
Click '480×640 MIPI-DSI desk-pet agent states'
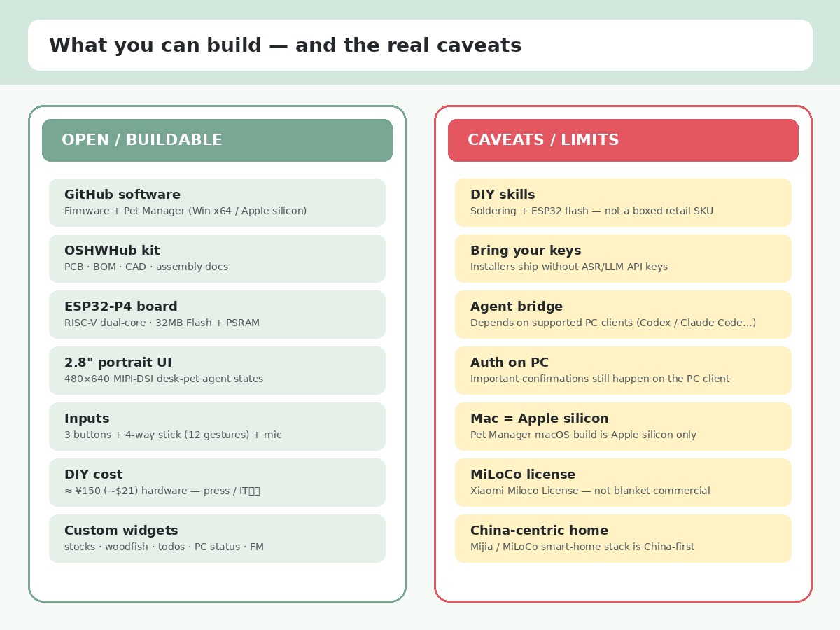(164, 379)
